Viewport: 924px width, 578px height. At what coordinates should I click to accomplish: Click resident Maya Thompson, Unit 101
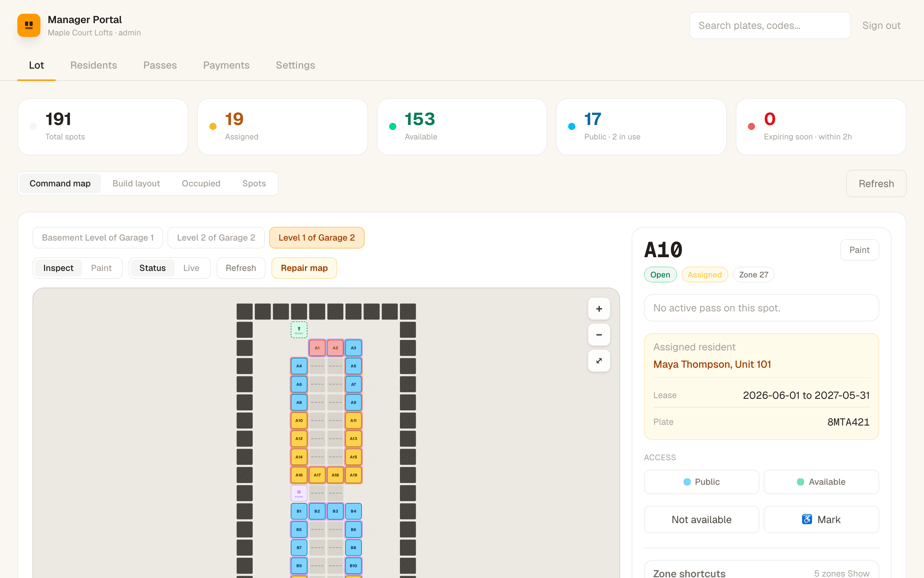point(712,364)
